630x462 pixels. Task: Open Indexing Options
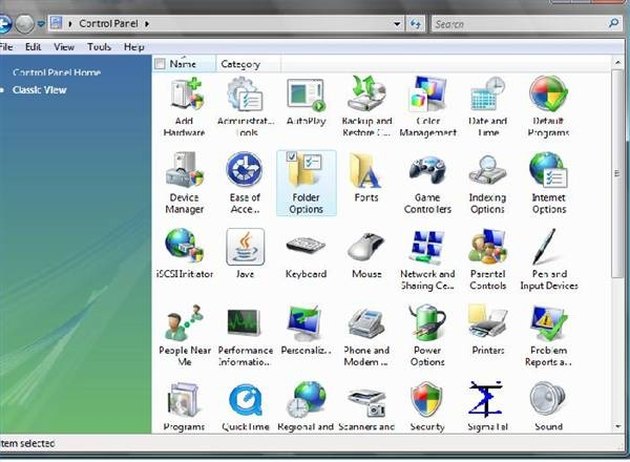pos(487,183)
